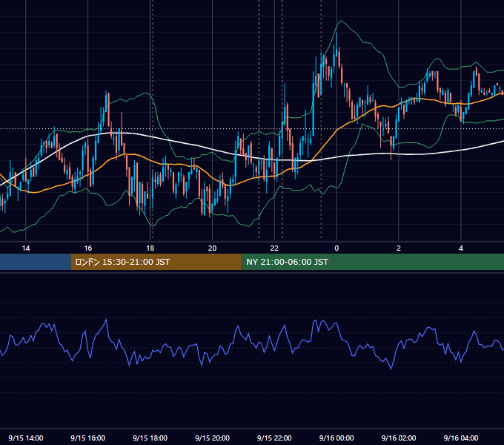Click hour label 22 on price chart axis

pos(274,248)
